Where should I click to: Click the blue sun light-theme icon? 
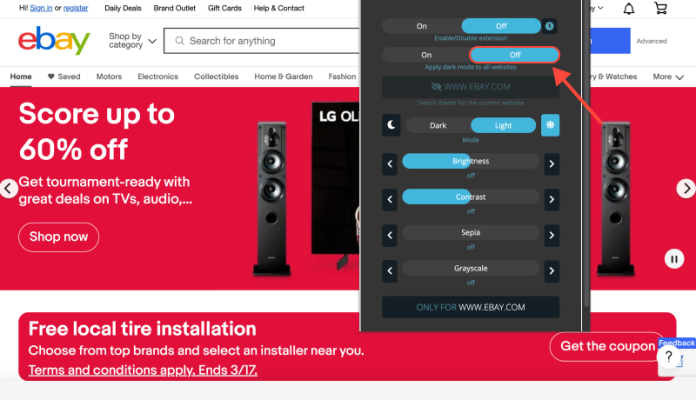(550, 125)
